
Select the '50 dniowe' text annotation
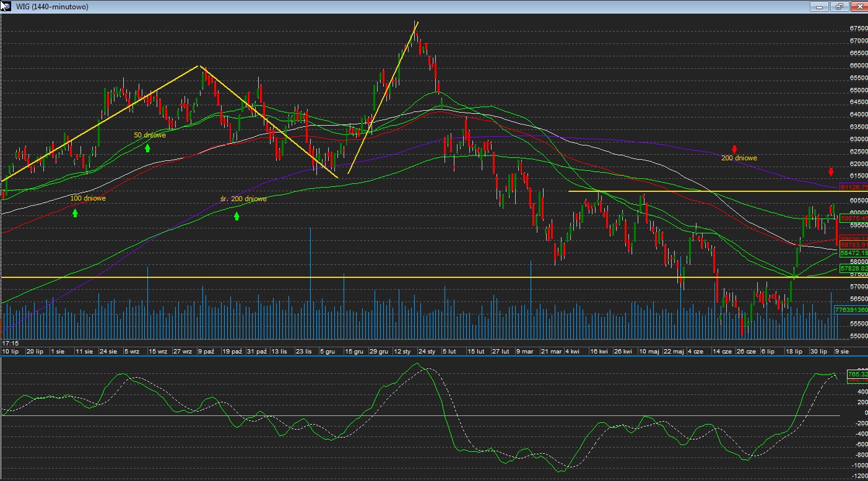[149, 135]
